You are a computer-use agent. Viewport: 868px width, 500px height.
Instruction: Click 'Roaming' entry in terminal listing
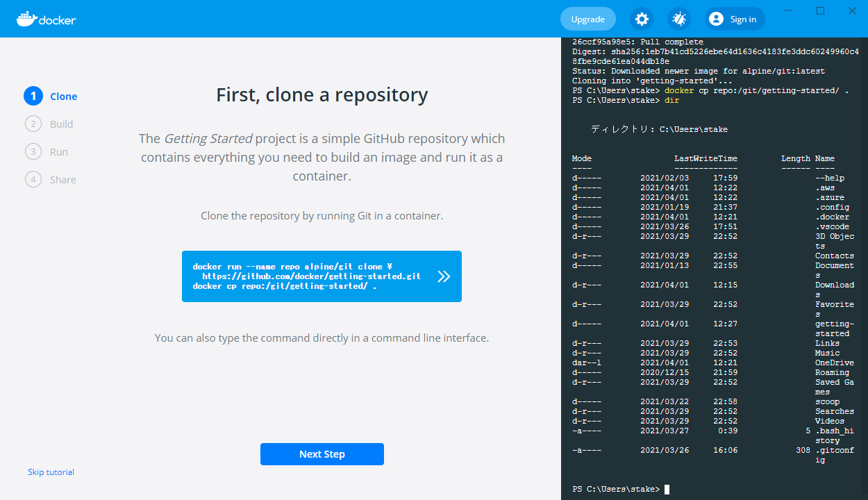tap(832, 372)
